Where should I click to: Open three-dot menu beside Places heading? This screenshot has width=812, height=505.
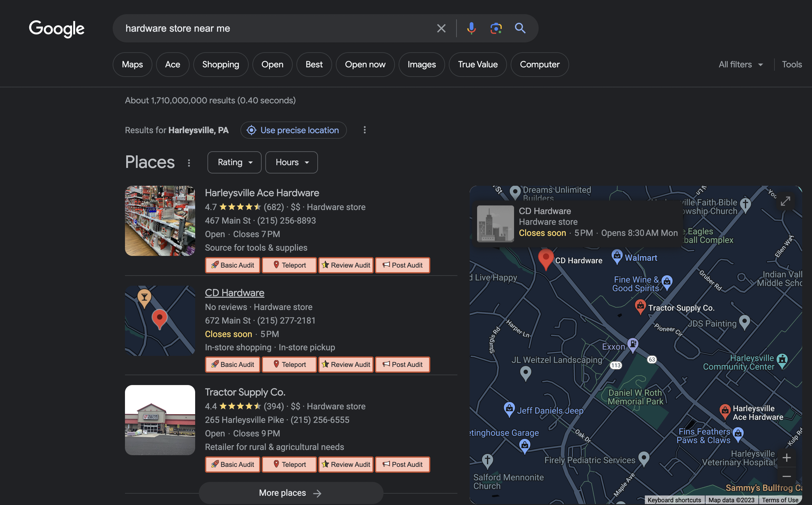(x=189, y=163)
